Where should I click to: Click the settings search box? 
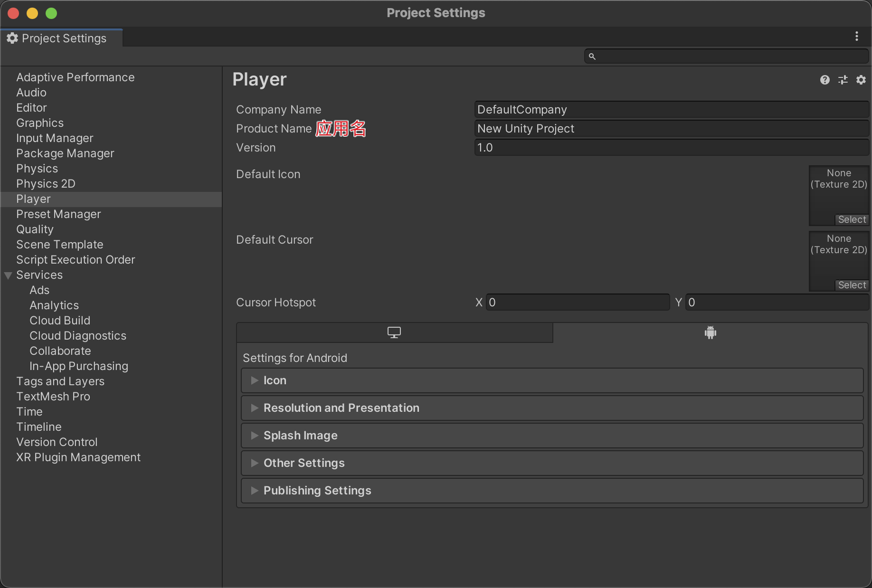click(727, 57)
